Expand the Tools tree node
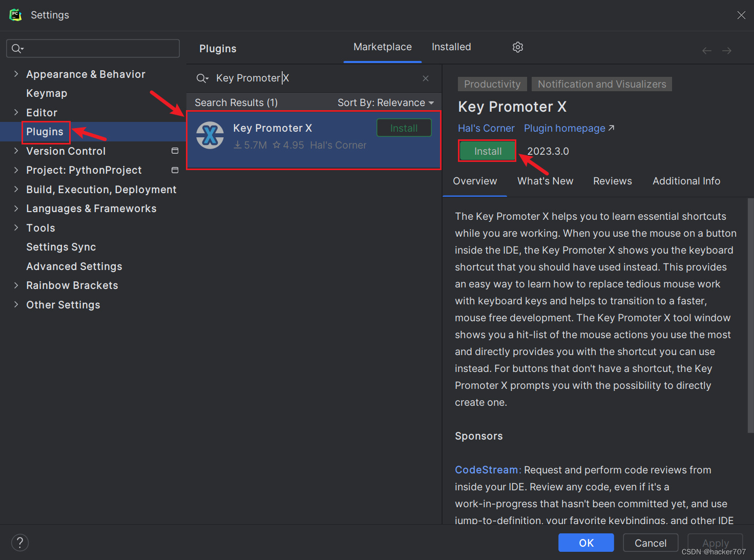 pos(16,227)
